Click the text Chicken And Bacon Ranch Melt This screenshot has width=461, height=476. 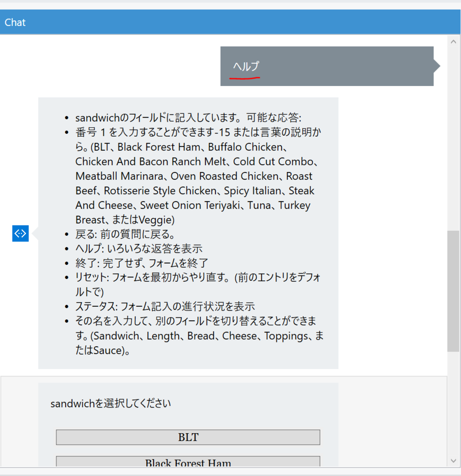tap(151, 161)
